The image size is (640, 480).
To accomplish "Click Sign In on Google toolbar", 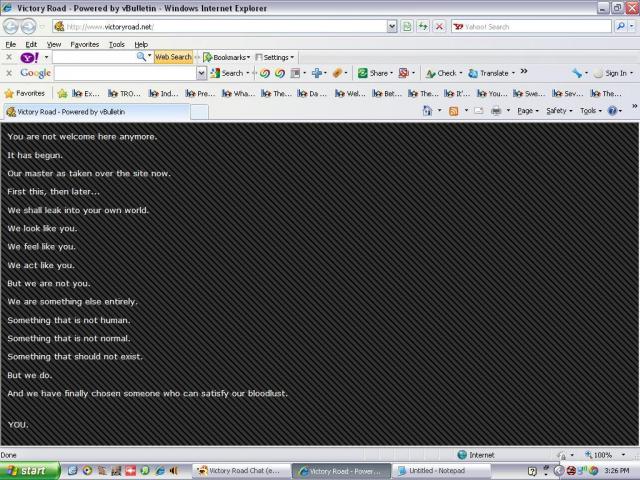I will 614,73.
